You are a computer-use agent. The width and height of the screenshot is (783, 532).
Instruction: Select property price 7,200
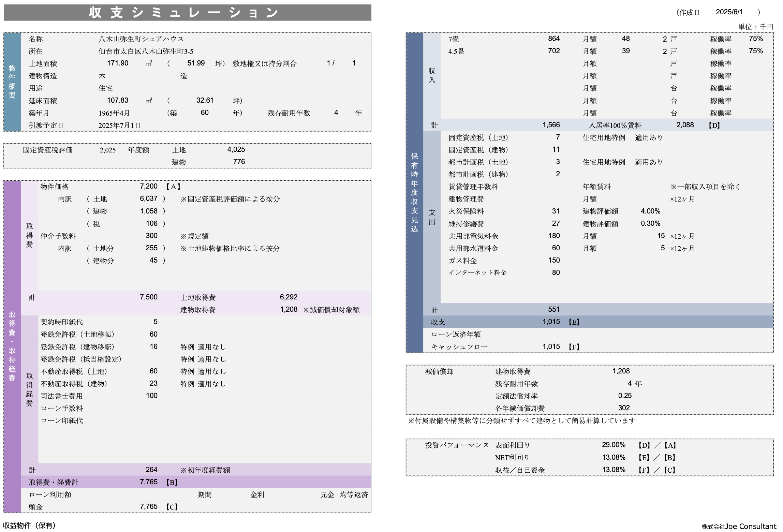coord(149,186)
